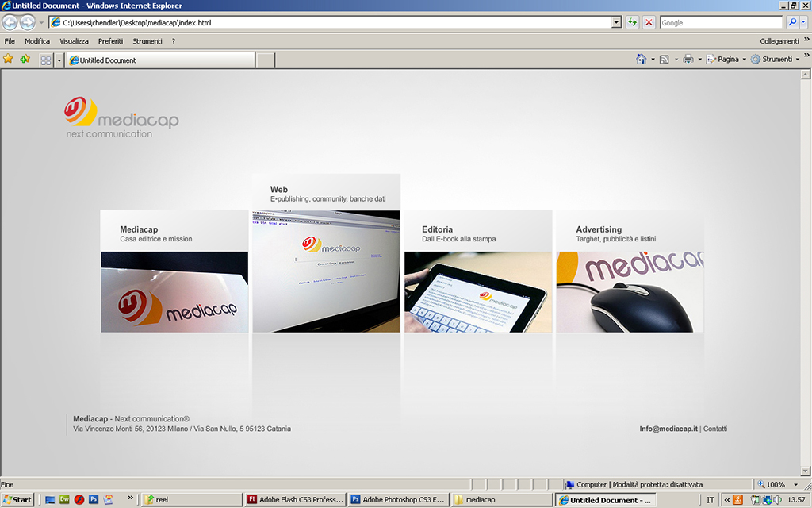This screenshot has width=812, height=508.
Task: Expand Quick Tabs list dropdown arrow
Action: 59,60
